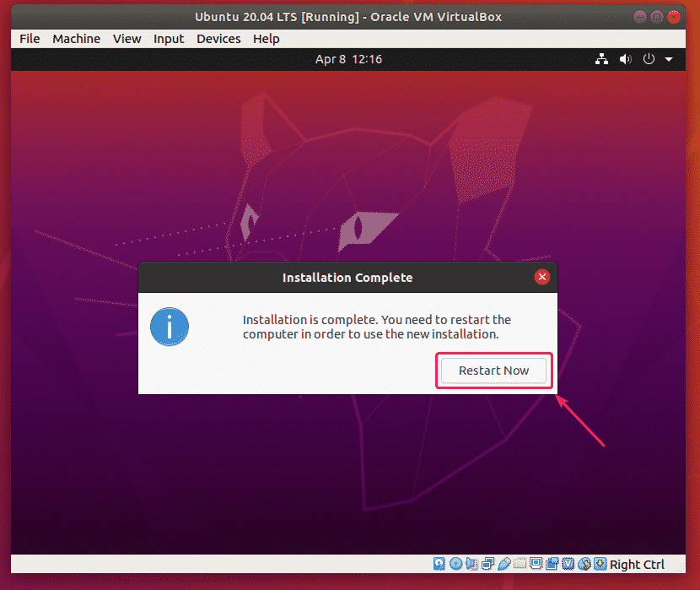Image resolution: width=700 pixels, height=590 pixels.
Task: Click the Right Ctrl host key label
Action: (637, 565)
